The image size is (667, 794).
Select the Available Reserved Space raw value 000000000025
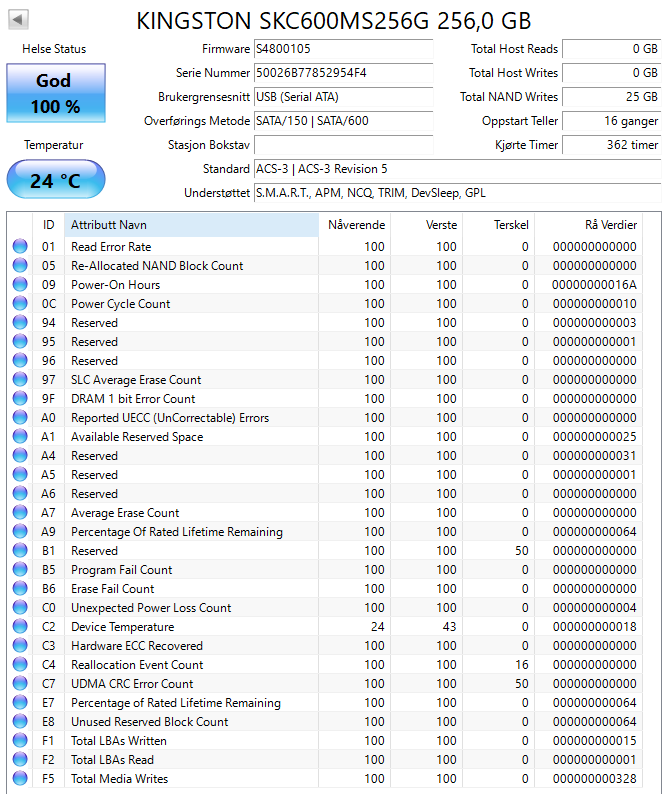coord(595,436)
